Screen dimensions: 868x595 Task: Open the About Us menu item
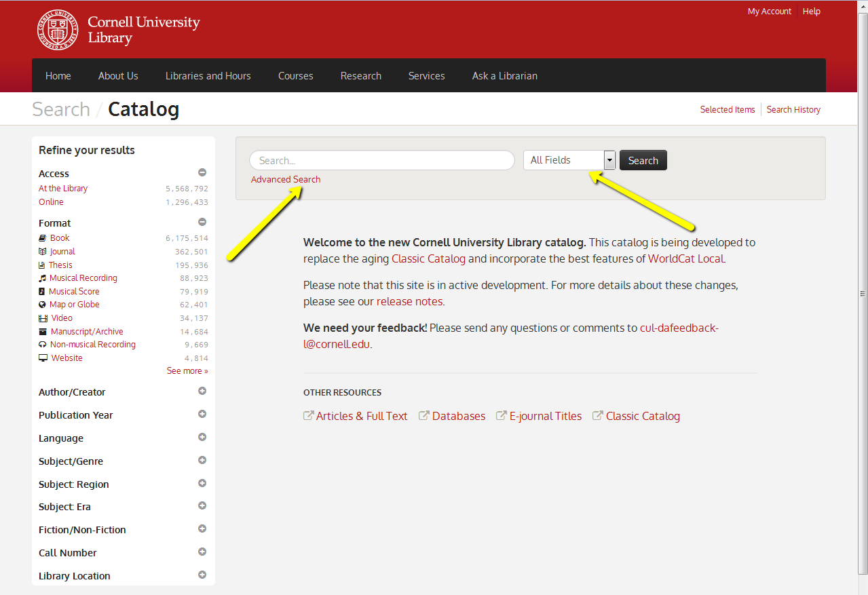coord(118,76)
